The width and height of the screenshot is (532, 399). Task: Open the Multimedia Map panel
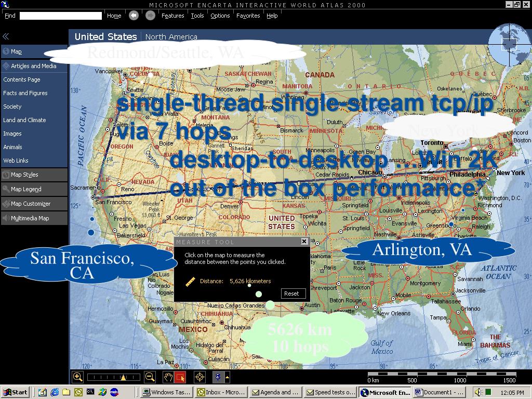pyautogui.click(x=34, y=219)
